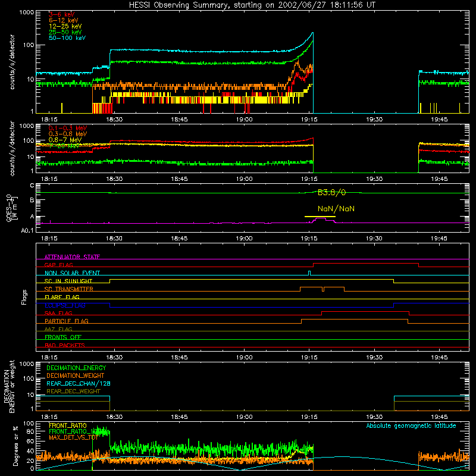Image resolution: width=476 pixels, height=476 pixels.
Task: Select the red 0.1-0.3 MeV legend label
Action: coord(68,128)
